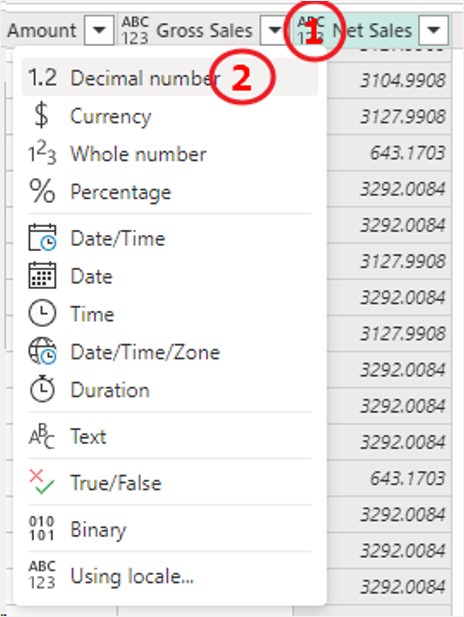Choose Duration data type
The image size is (464, 617).
pos(169,390)
